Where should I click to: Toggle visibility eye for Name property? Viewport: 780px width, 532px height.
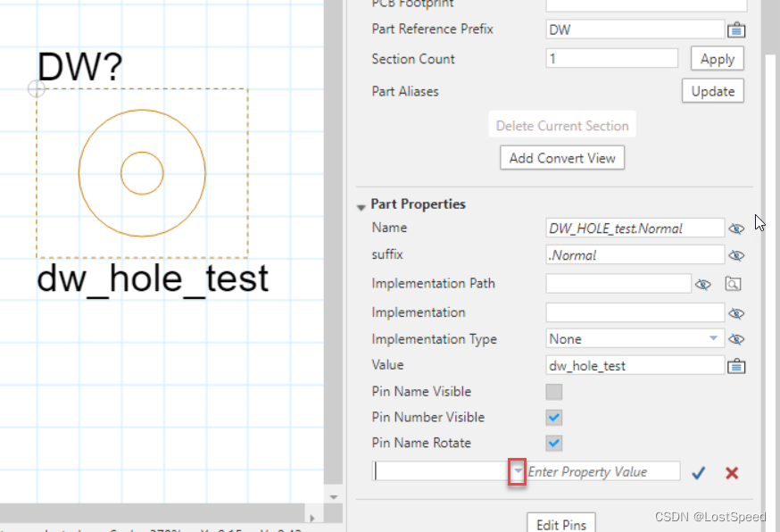736,229
